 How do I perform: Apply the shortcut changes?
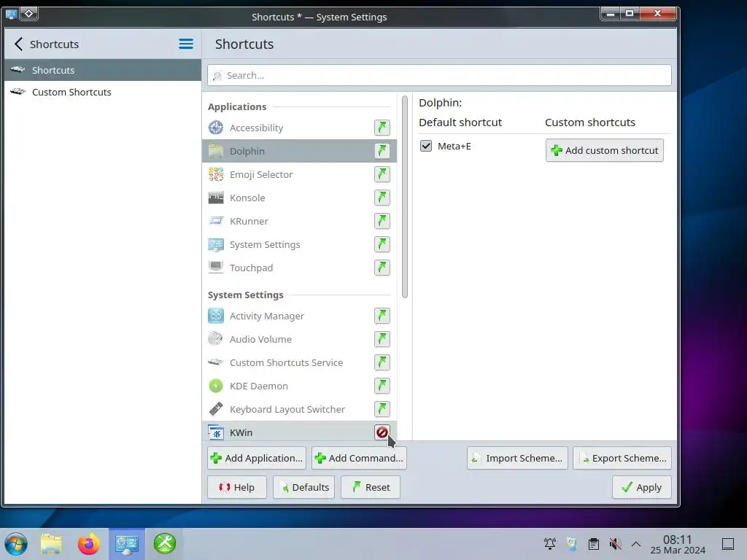(x=642, y=487)
